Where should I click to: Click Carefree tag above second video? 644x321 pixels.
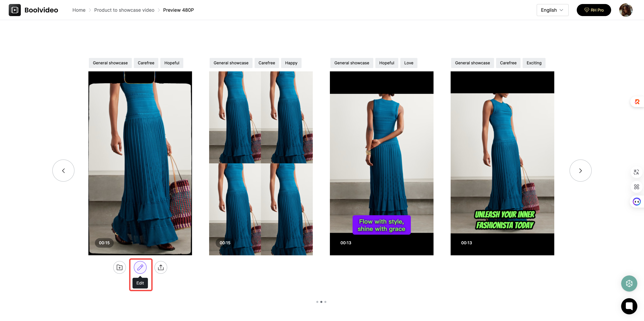(267, 63)
